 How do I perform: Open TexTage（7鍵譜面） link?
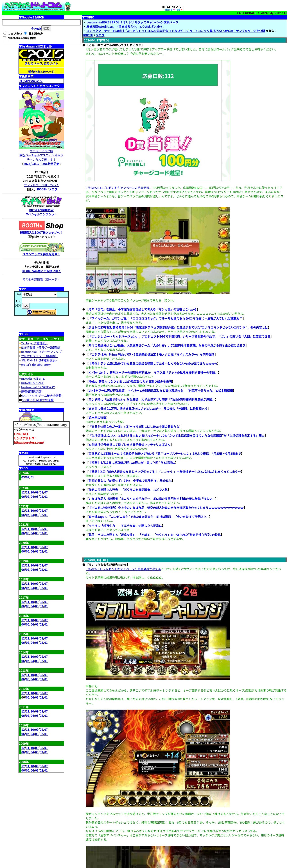click(34, 343)
